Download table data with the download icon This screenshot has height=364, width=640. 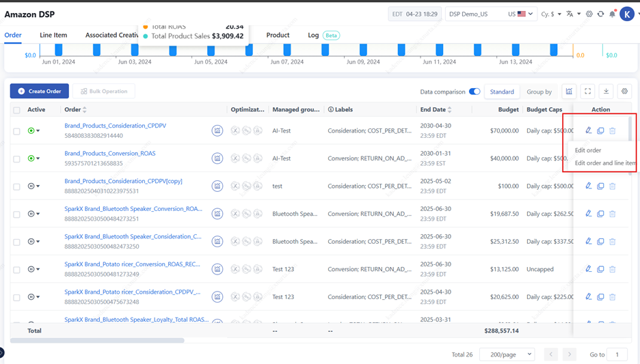pyautogui.click(x=606, y=92)
